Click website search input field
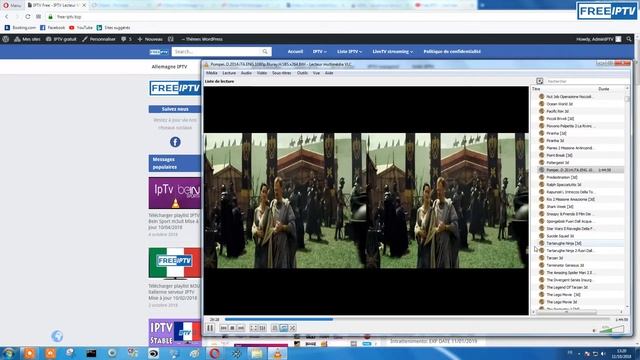 [217, 51]
